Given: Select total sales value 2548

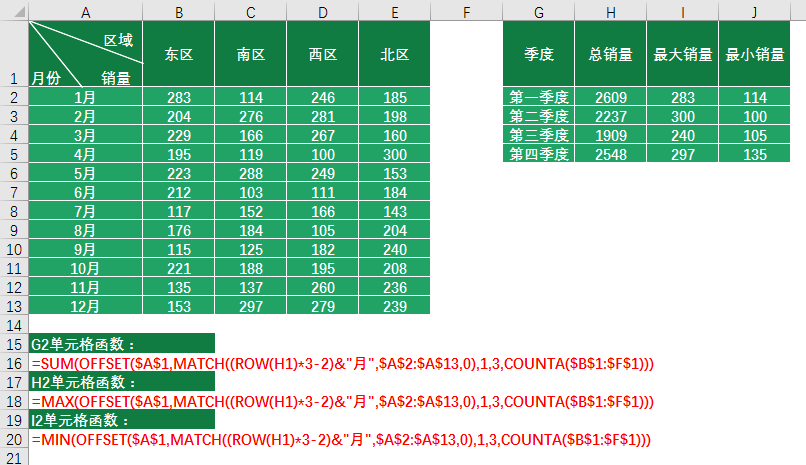Looking at the screenshot, I should point(610,154).
